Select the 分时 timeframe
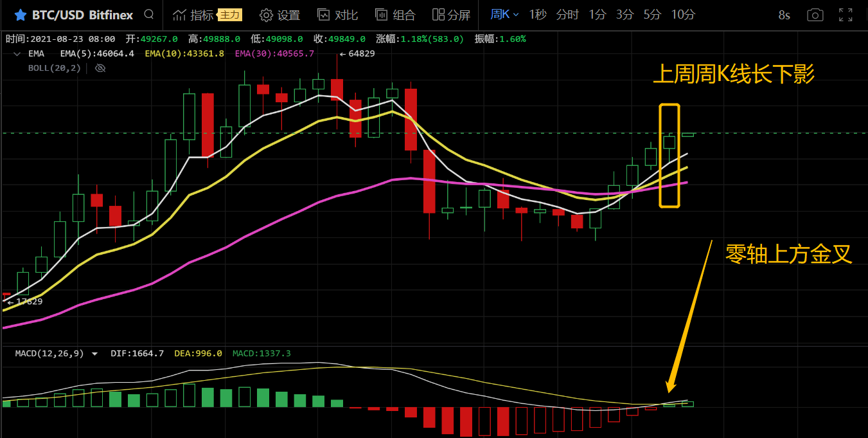 (567, 15)
